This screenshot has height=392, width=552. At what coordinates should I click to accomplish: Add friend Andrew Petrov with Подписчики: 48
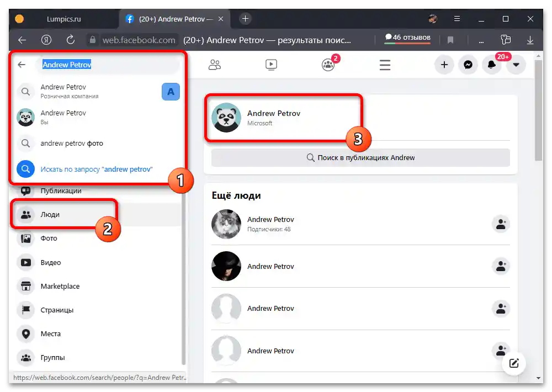pyautogui.click(x=501, y=224)
